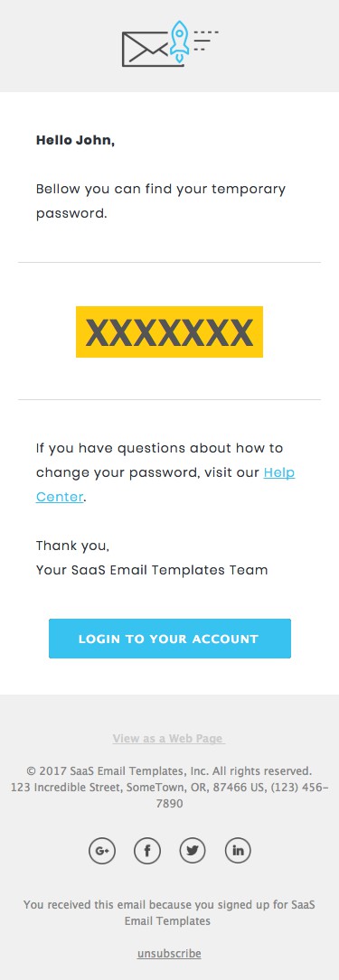Click LOGIN TO YOUR ACCOUNT button
The image size is (339, 980).
pyautogui.click(x=170, y=638)
